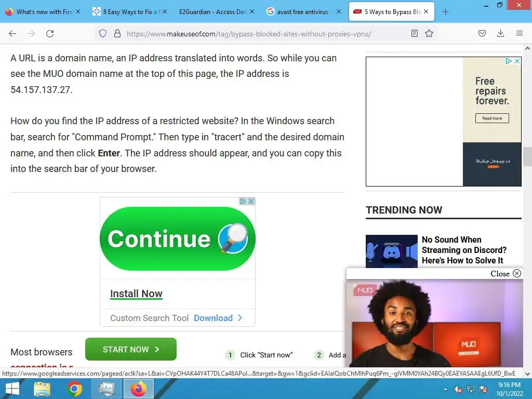Switch to avast free antivirus tab

tap(304, 12)
